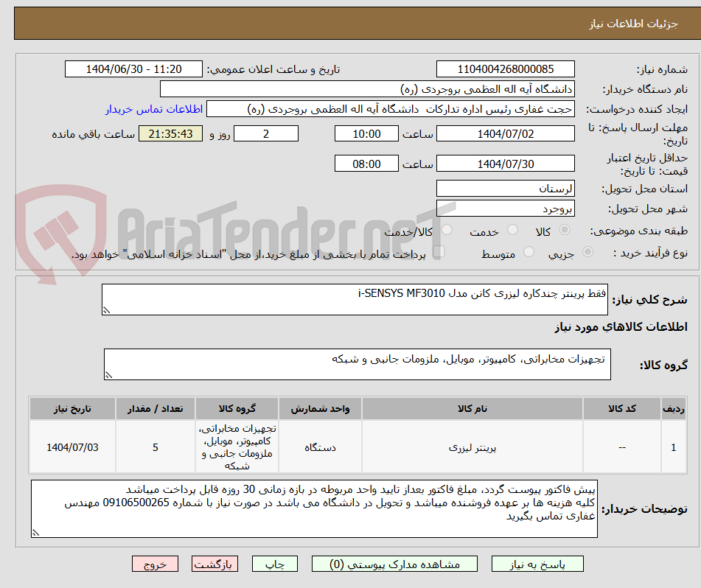The width and height of the screenshot is (701, 588).
Task: Enable payment from اسناد خزانه اسلامی checkbox
Action: tap(439, 251)
